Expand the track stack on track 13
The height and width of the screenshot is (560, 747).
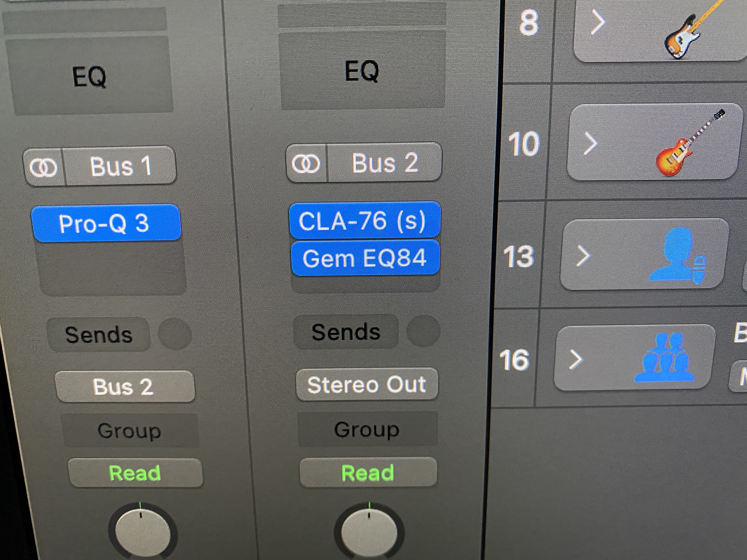coord(583,256)
